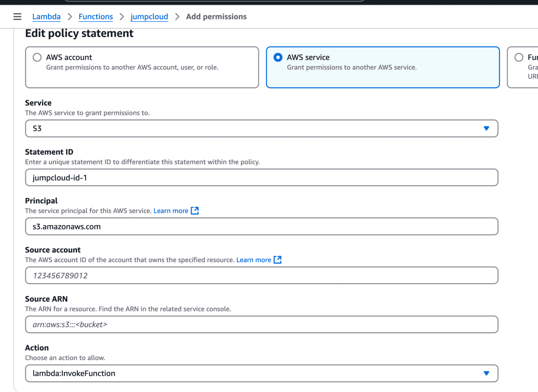
Task: Click into the Source account field
Action: [261, 275]
